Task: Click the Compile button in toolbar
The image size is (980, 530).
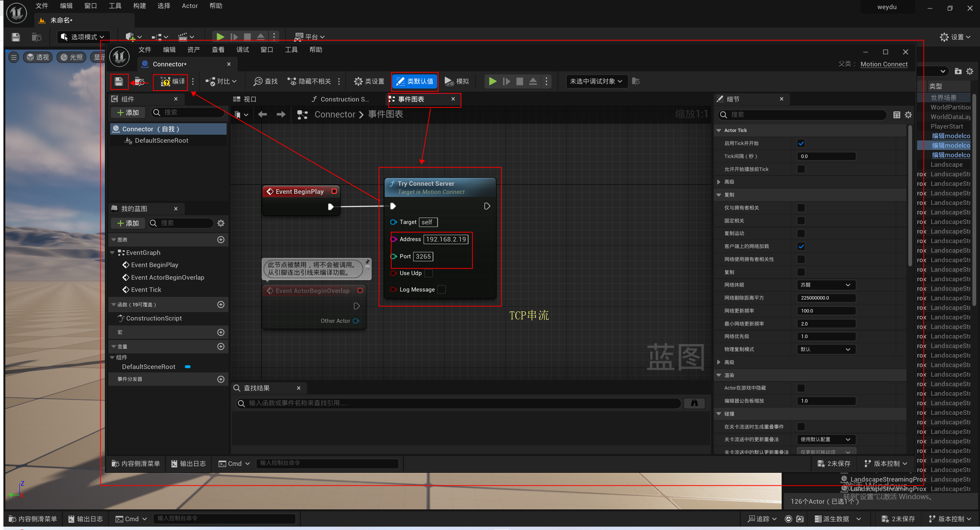Action: pos(173,81)
